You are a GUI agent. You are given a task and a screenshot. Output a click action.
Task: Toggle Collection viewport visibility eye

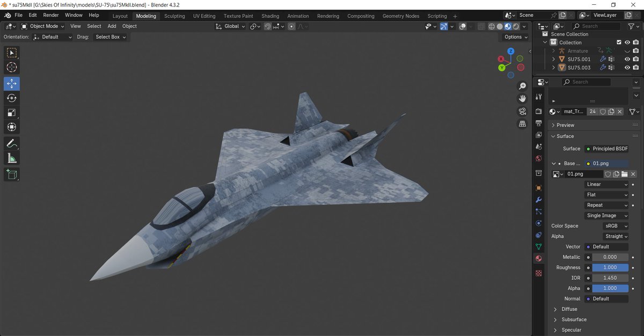(627, 42)
